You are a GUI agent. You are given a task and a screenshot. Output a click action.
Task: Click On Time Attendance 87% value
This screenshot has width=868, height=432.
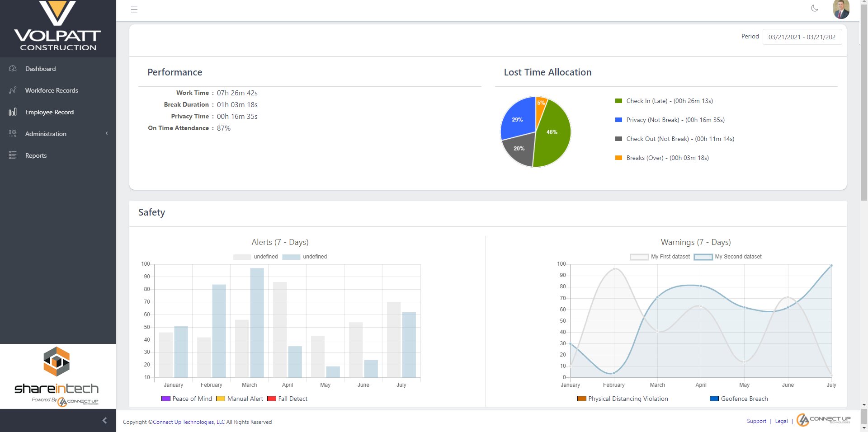click(x=224, y=128)
